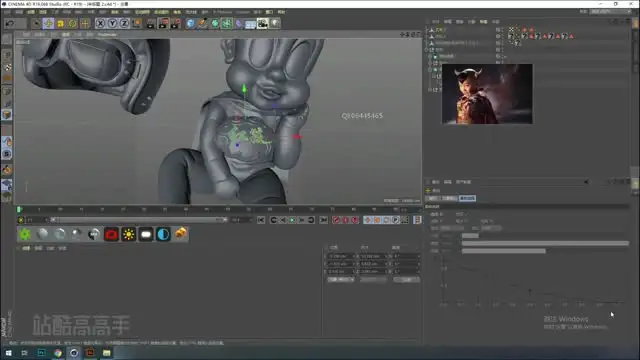Open coordinate mode dropdown below position

[341, 280]
